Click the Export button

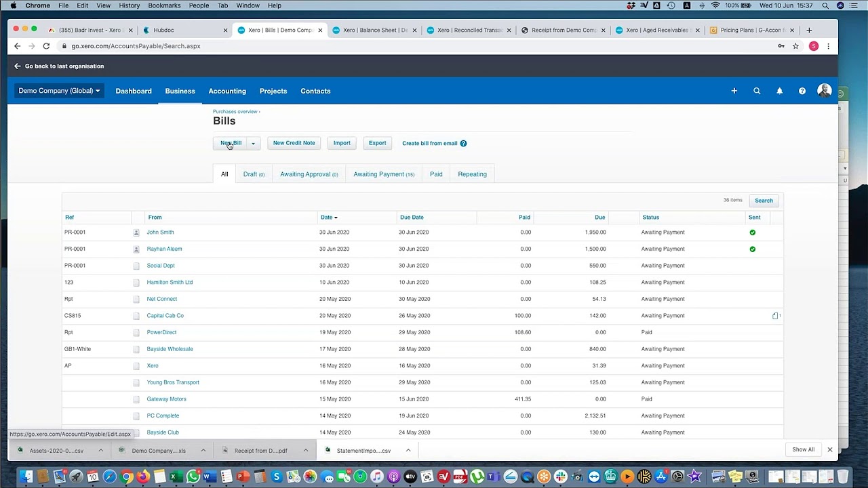tap(377, 143)
